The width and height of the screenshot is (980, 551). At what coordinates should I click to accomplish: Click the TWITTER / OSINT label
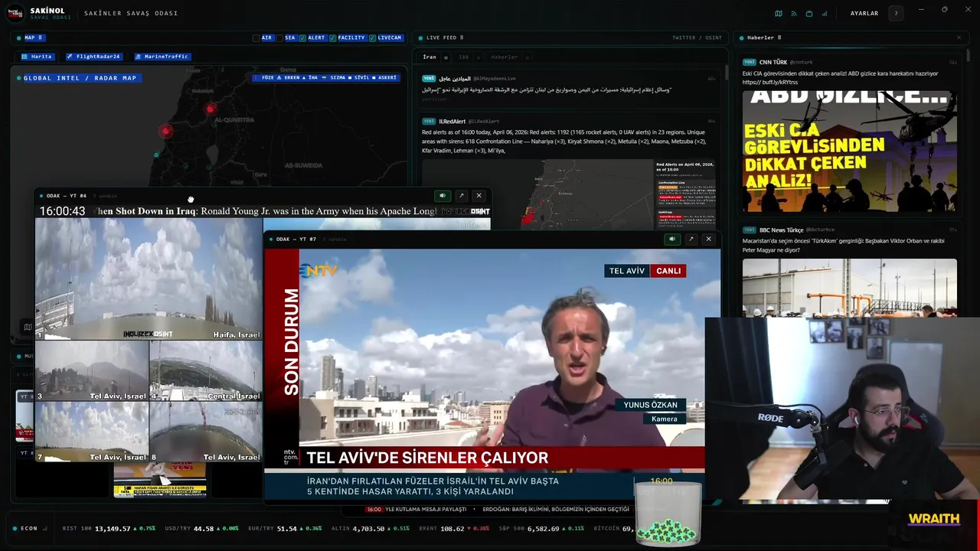(697, 37)
